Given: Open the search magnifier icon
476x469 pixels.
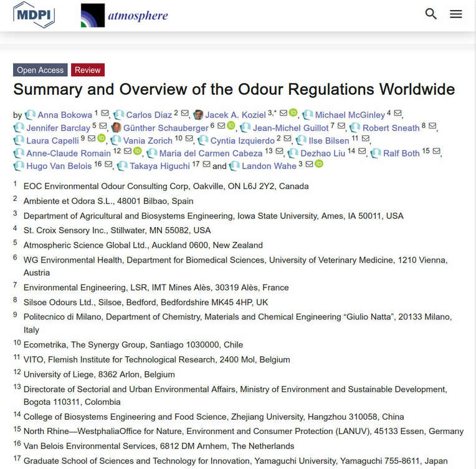Looking at the screenshot, I should pyautogui.click(x=431, y=14).
